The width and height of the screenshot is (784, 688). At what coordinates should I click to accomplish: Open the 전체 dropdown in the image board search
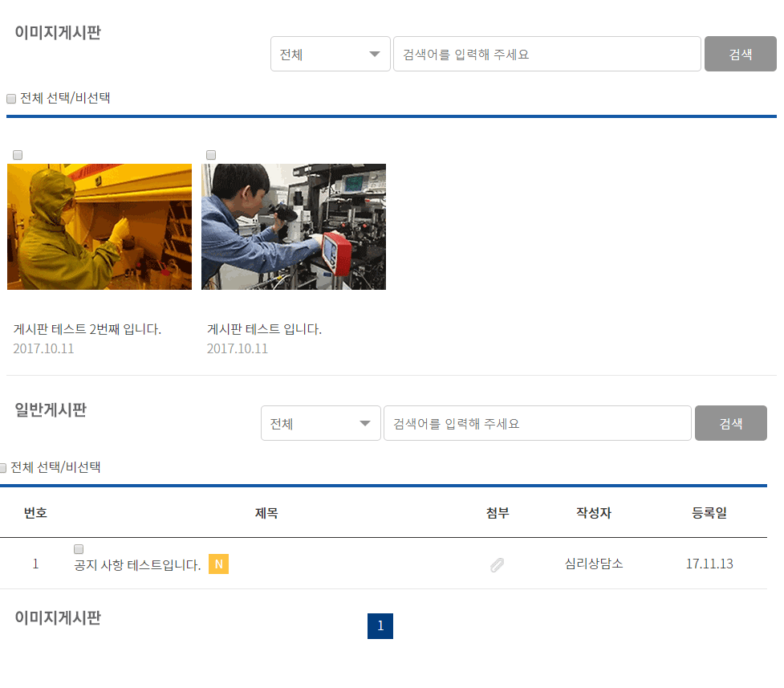click(x=330, y=55)
